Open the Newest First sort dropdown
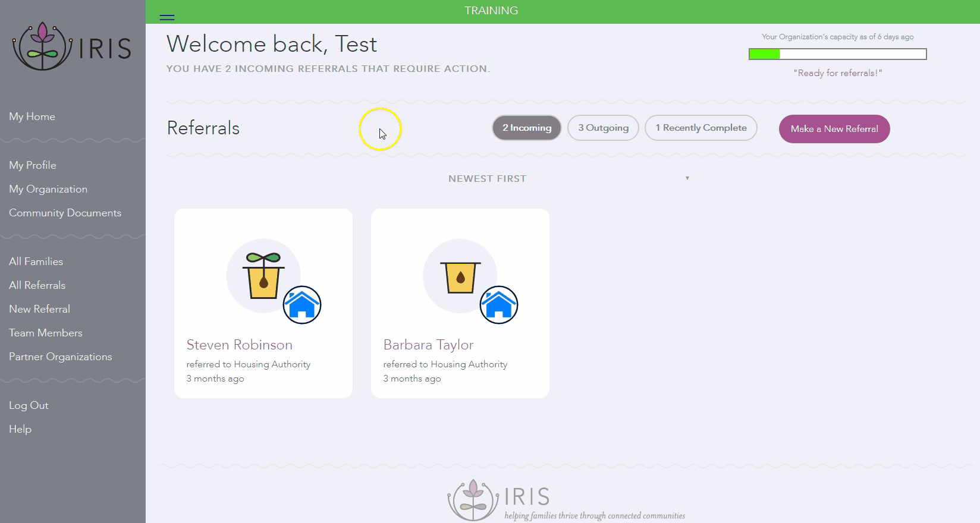Viewport: 980px width, 523px height. click(487, 178)
